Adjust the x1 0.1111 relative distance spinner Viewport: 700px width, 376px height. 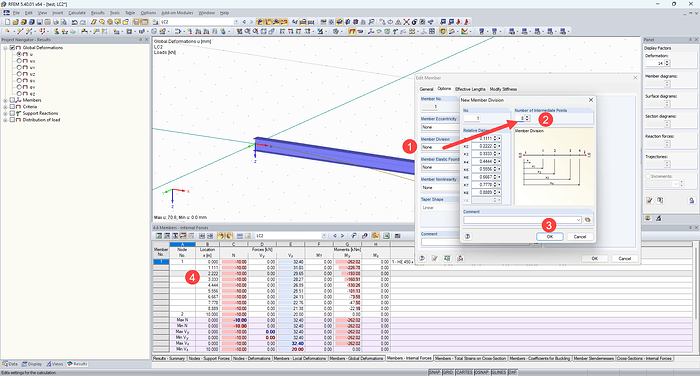495,138
